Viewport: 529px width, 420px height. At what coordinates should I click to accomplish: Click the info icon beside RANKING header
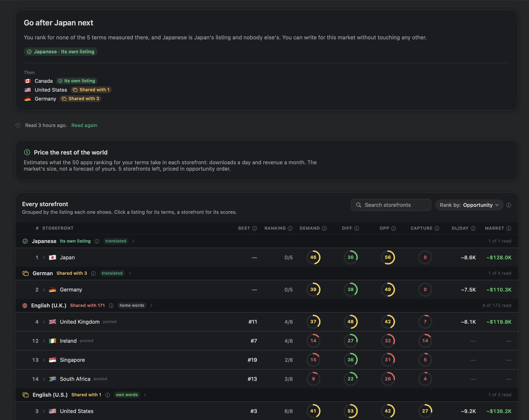click(290, 228)
